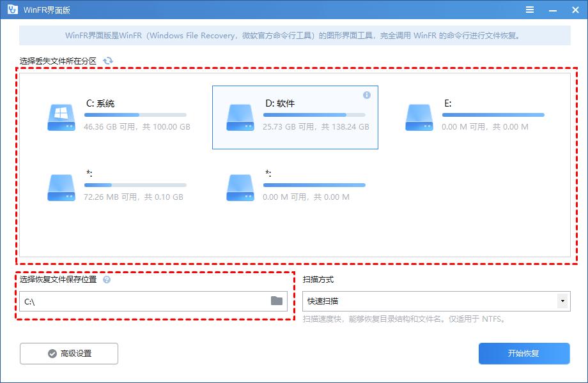Click the WinFR logo in the title bar
Viewport: 588px width, 383px height.
[x=12, y=10]
